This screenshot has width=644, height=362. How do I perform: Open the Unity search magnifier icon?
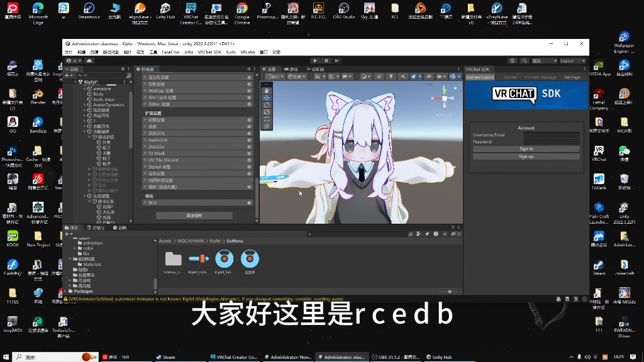click(x=525, y=61)
